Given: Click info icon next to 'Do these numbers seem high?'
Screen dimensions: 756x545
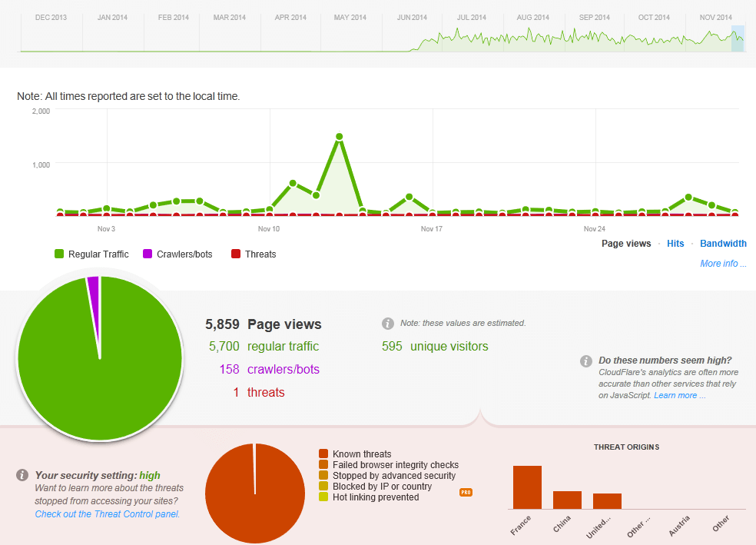Looking at the screenshot, I should tap(585, 361).
